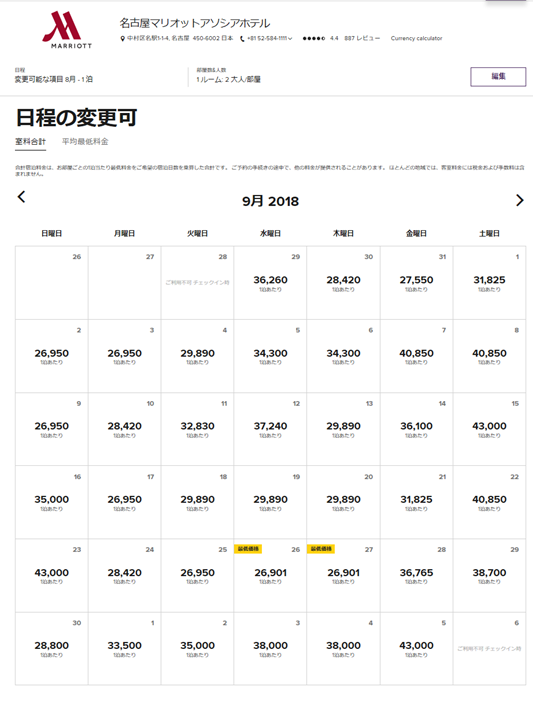Expand the phone number dropdown chevron
The height and width of the screenshot is (715, 551).
[290, 39]
